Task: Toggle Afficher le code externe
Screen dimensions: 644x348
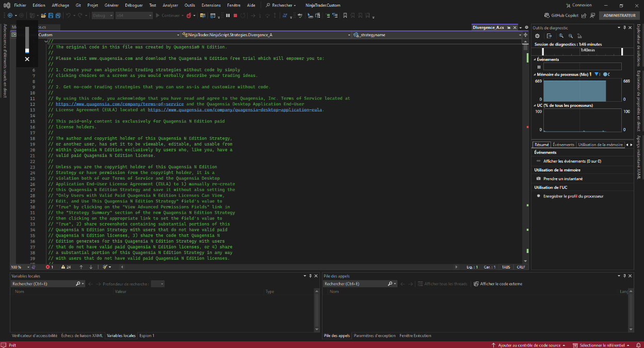Action: point(498,283)
